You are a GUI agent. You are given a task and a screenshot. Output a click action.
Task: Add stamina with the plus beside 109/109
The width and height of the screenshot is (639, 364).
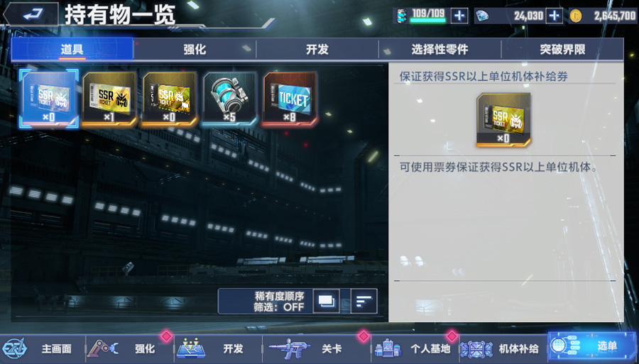pyautogui.click(x=459, y=16)
